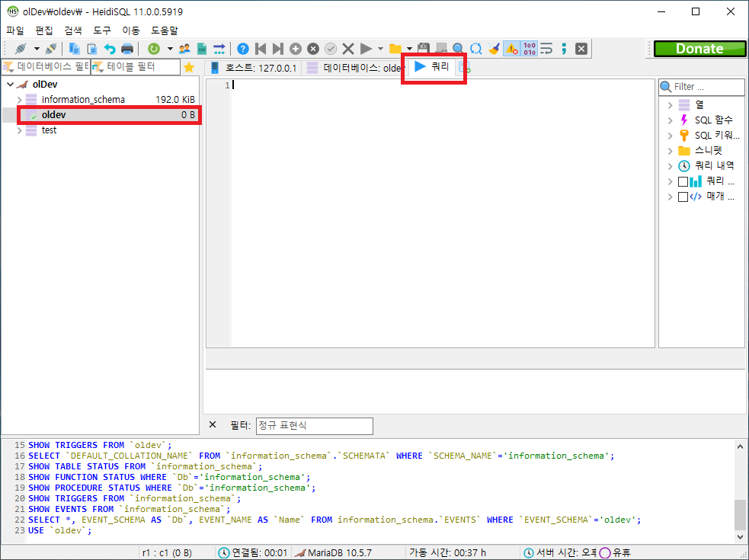
Task: Click the 정규 표현식 filter input
Action: [x=315, y=426]
